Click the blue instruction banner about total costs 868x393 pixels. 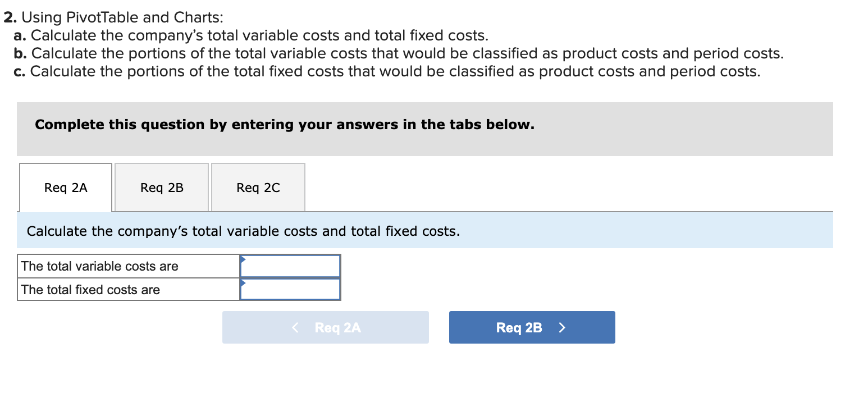[x=243, y=231]
